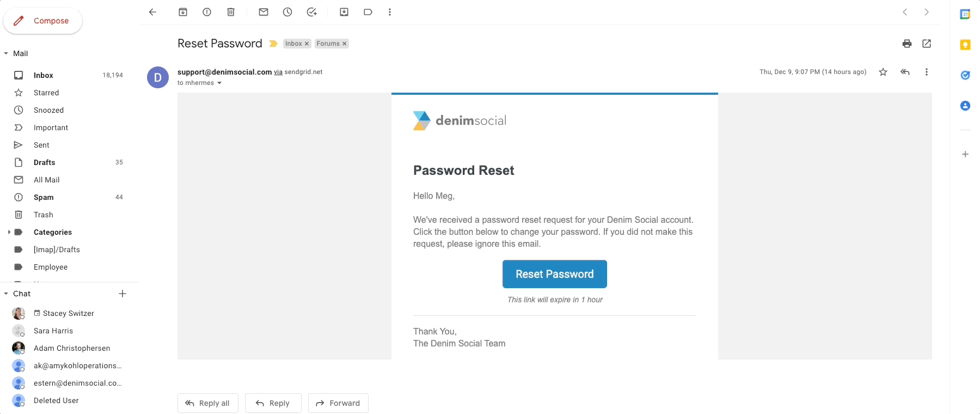Delete the email with trash icon
The height and width of the screenshot is (414, 980).
[x=231, y=12]
